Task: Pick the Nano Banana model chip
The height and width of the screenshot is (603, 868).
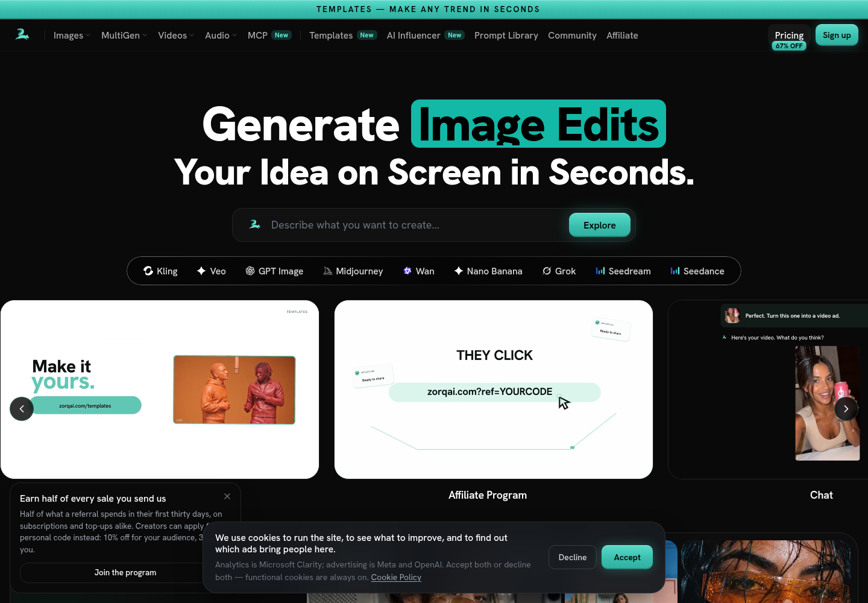Action: pyautogui.click(x=488, y=271)
